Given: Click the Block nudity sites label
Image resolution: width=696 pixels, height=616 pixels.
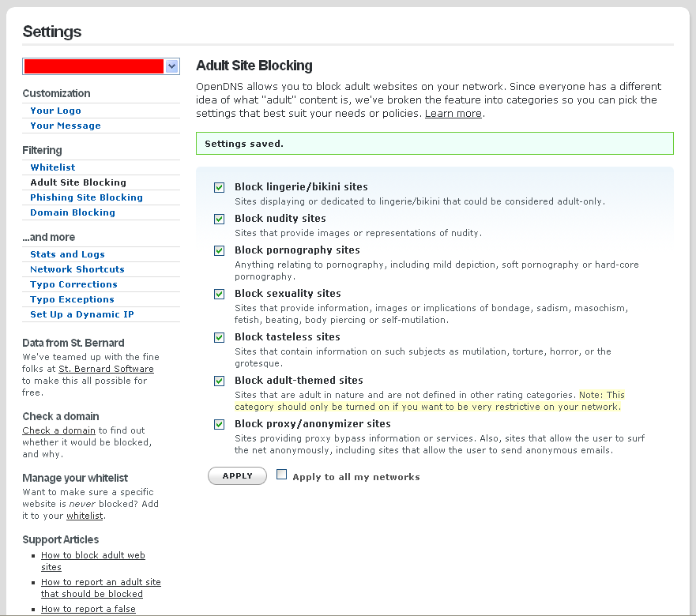Looking at the screenshot, I should (280, 218).
